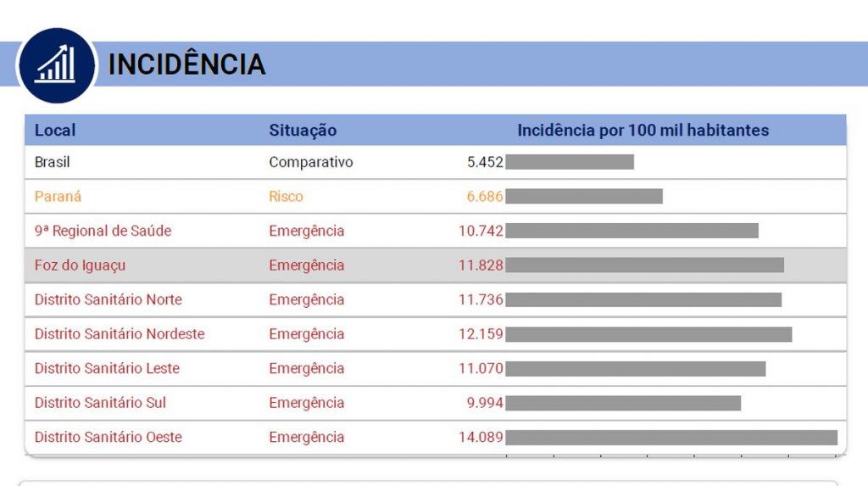
Task: Select the Incidência por 100 mil habitantes header
Action: coord(643,131)
